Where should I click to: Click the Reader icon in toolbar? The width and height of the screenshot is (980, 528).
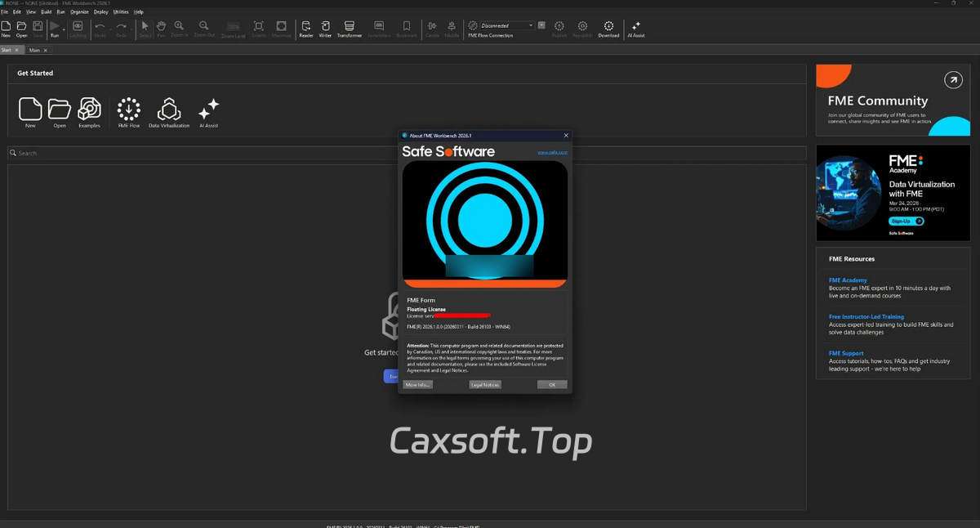point(306,29)
